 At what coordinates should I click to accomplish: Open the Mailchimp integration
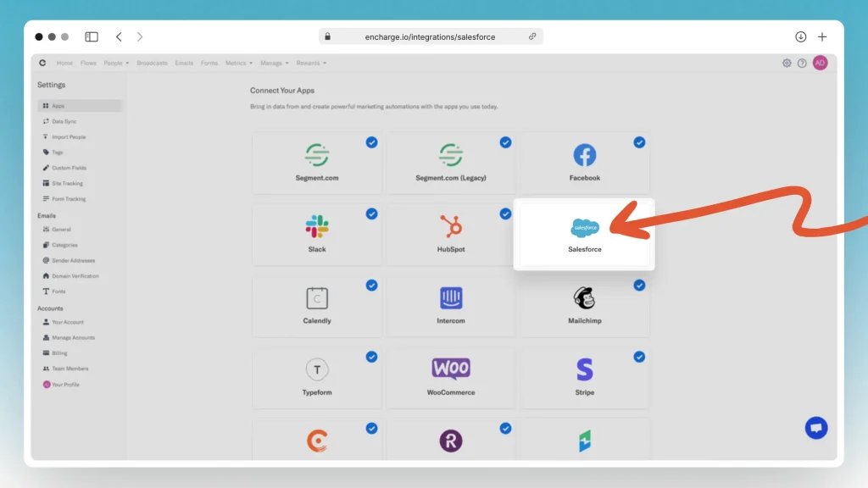(584, 305)
